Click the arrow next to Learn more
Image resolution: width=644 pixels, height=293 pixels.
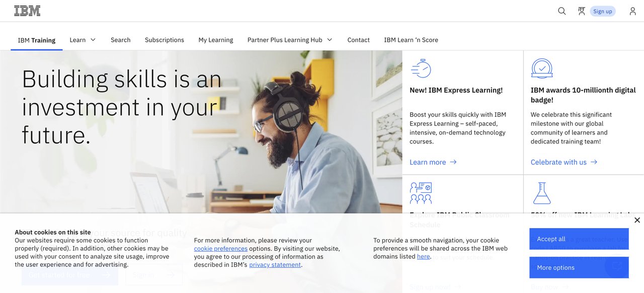[453, 162]
